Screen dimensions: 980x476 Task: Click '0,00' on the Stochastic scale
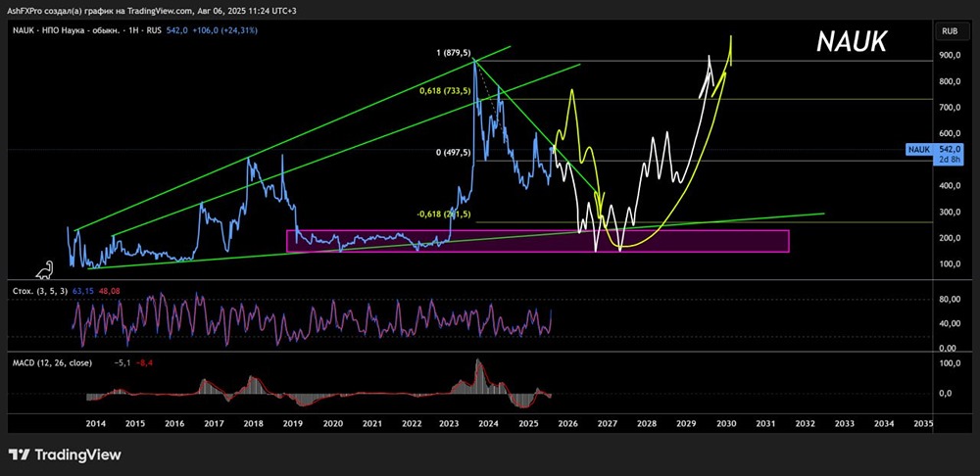click(949, 348)
